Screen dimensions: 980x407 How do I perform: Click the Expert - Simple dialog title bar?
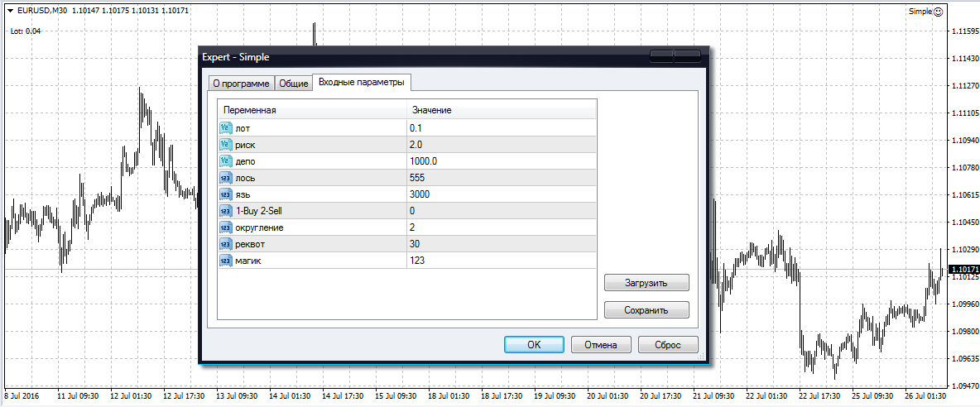(454, 57)
